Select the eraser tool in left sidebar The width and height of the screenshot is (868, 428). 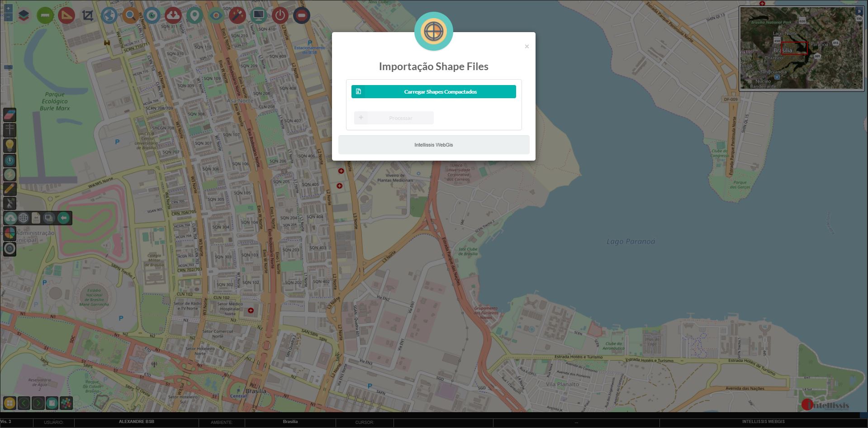click(9, 115)
